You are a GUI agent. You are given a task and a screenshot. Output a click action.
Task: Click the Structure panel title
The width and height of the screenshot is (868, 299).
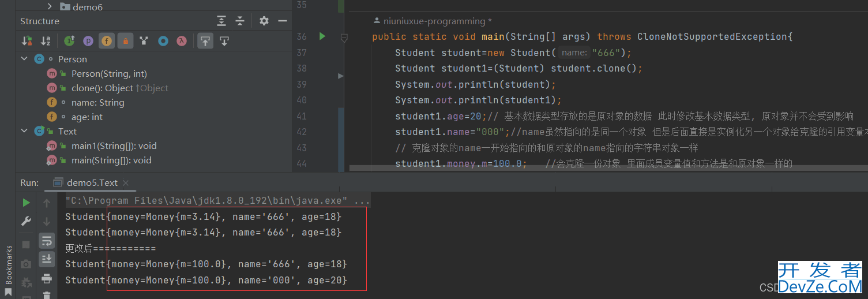click(x=40, y=21)
